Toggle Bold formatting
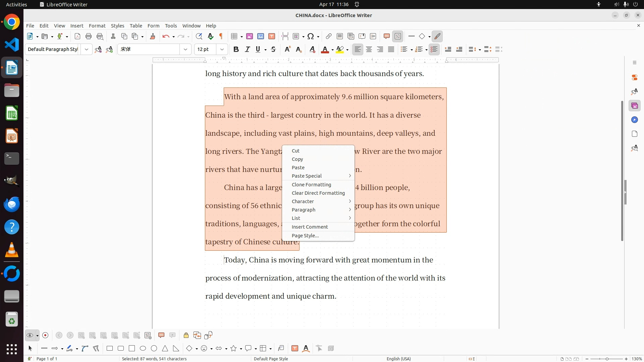Viewport: 644px width, 362px height. pos(236,50)
